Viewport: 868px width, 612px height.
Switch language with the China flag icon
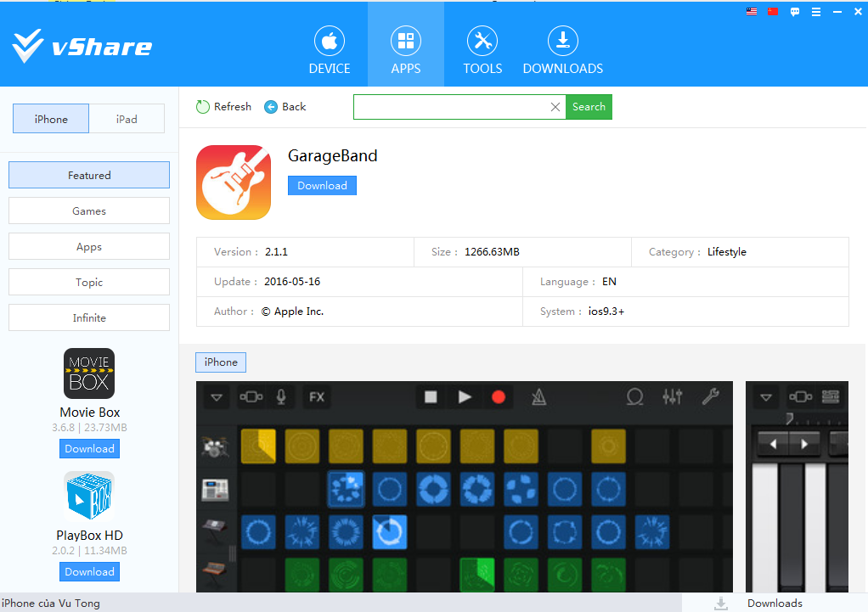(773, 12)
